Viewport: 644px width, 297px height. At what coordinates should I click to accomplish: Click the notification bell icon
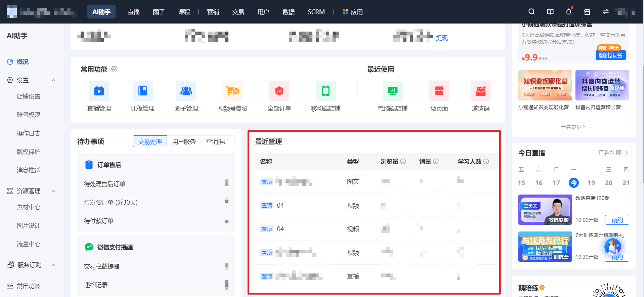click(x=568, y=12)
